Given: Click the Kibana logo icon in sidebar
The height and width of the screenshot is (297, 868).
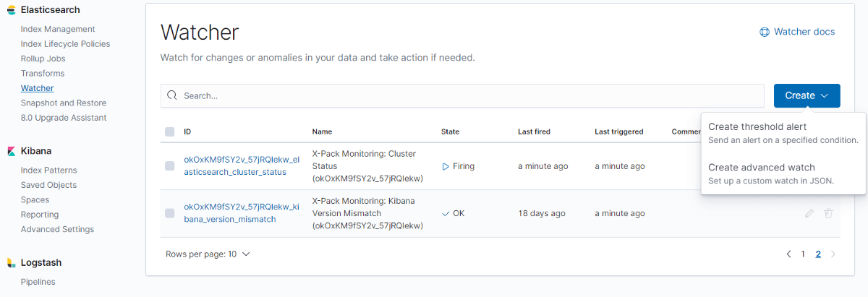Looking at the screenshot, I should pyautogui.click(x=11, y=151).
